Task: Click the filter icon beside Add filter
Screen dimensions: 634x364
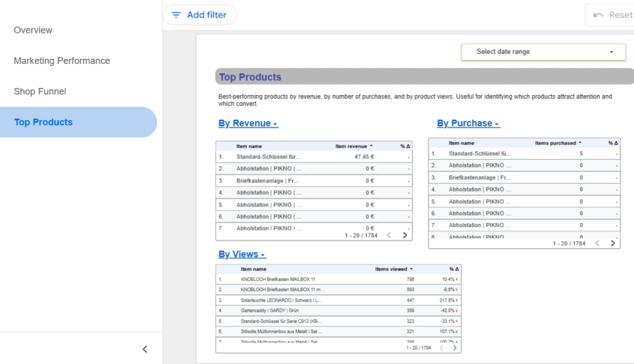Action: click(176, 15)
